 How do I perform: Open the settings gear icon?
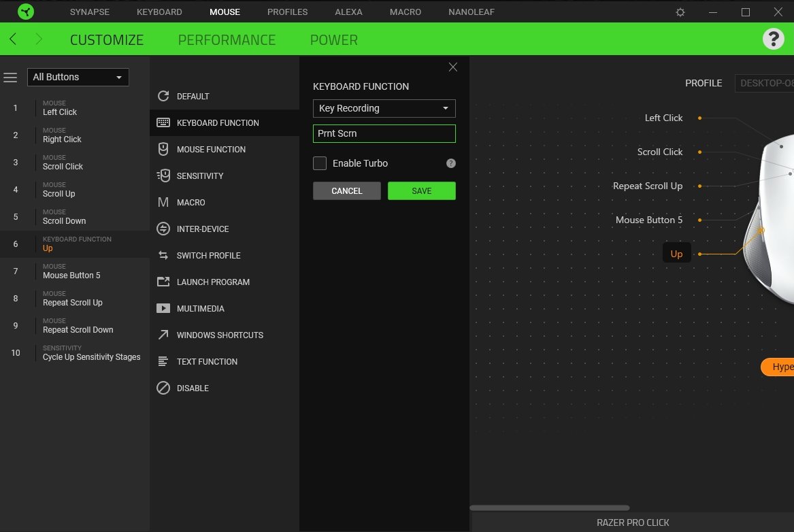[x=680, y=12]
